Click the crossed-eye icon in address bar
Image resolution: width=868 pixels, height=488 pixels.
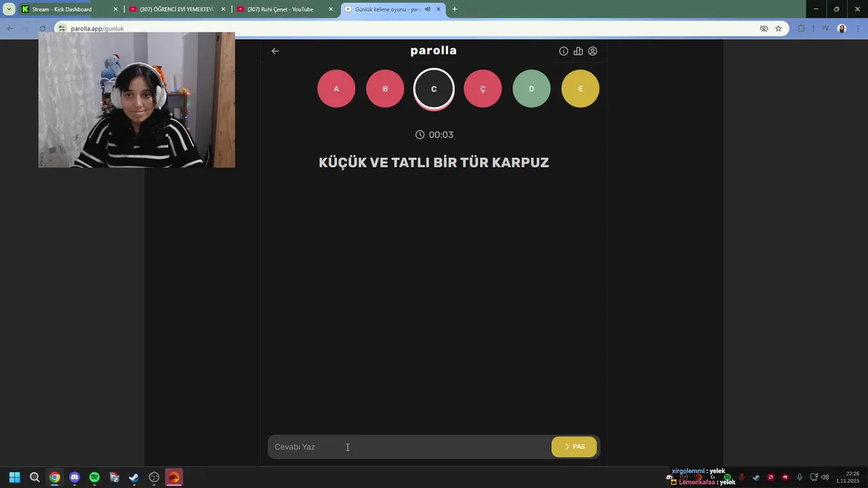pos(764,28)
